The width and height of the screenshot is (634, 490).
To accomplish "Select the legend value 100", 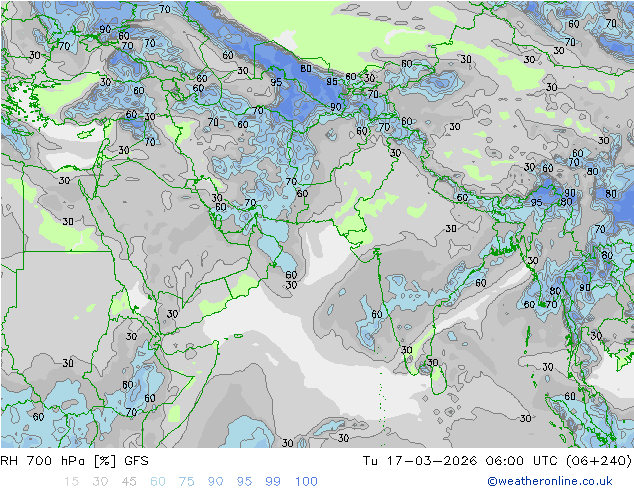I will click(x=306, y=482).
